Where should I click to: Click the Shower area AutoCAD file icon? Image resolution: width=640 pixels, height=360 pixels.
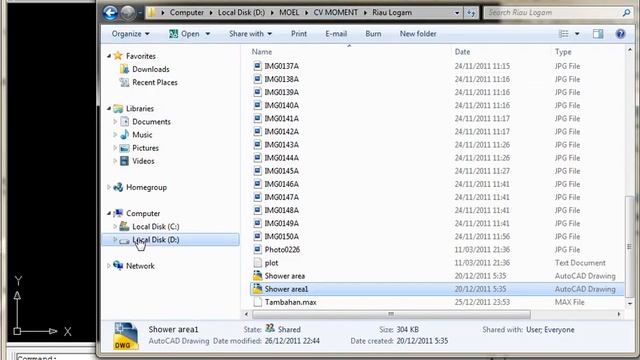[257, 276]
